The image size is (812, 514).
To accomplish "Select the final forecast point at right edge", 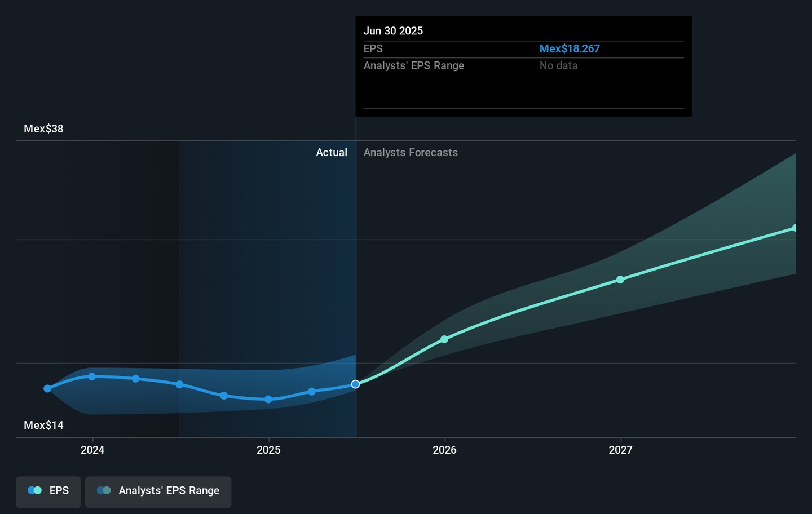I will 795,228.
